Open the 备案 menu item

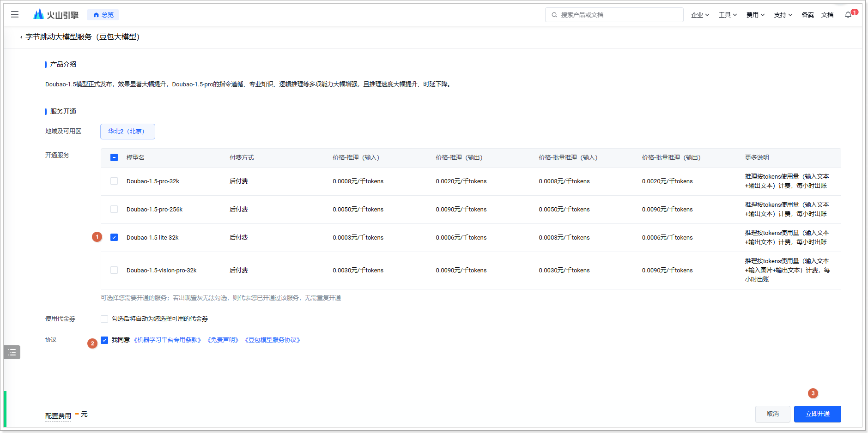click(808, 15)
